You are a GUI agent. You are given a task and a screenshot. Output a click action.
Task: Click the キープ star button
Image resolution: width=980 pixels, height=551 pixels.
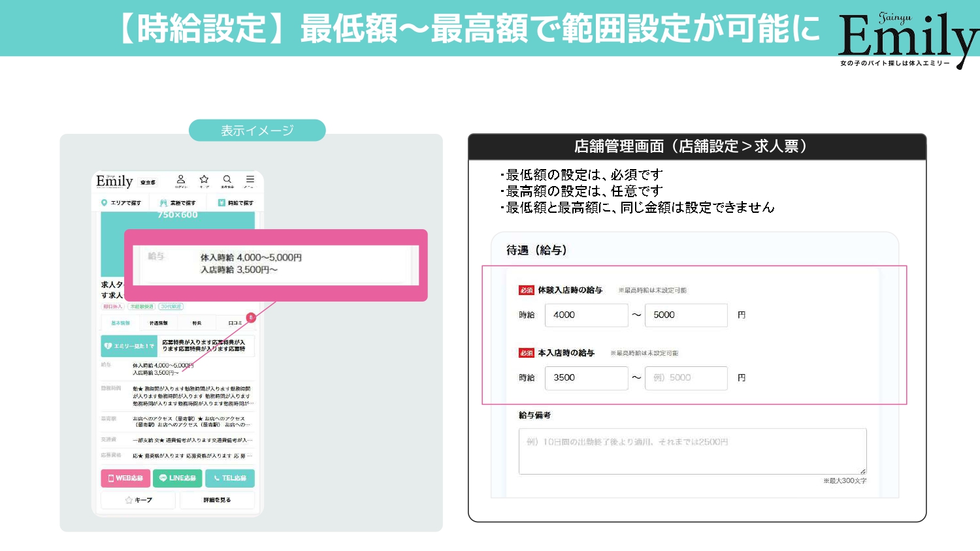pyautogui.click(x=138, y=500)
